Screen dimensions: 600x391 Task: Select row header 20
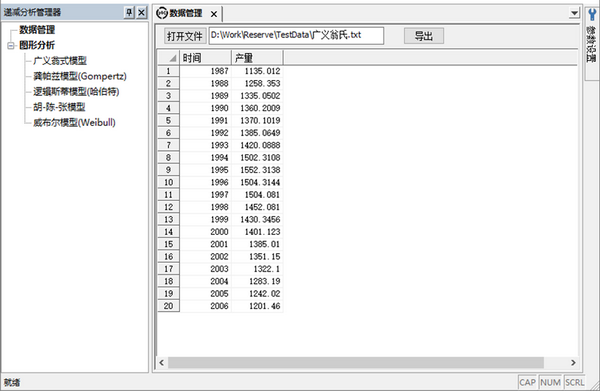click(x=168, y=306)
